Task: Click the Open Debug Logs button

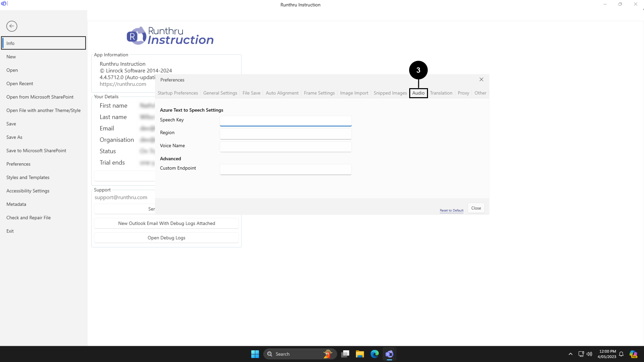Action: coord(166,238)
